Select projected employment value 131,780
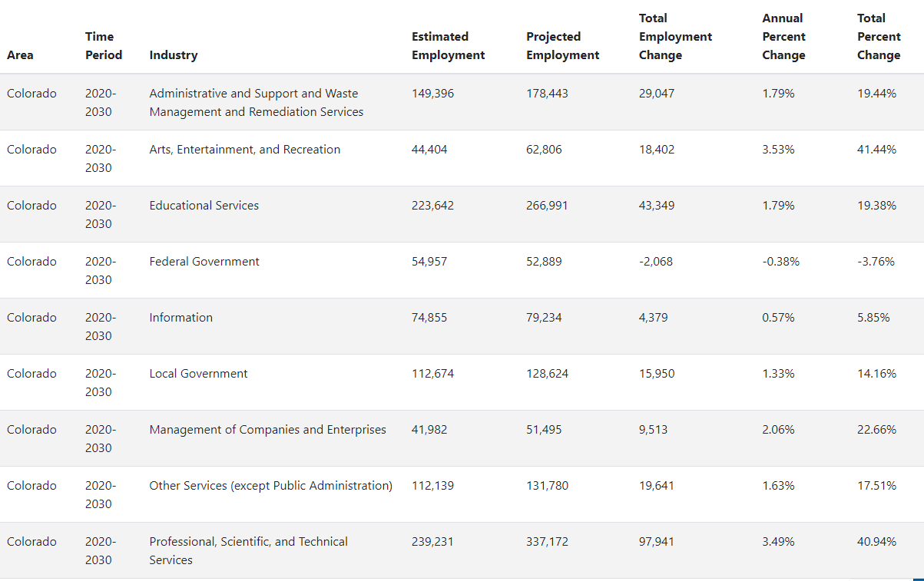 [x=548, y=486]
